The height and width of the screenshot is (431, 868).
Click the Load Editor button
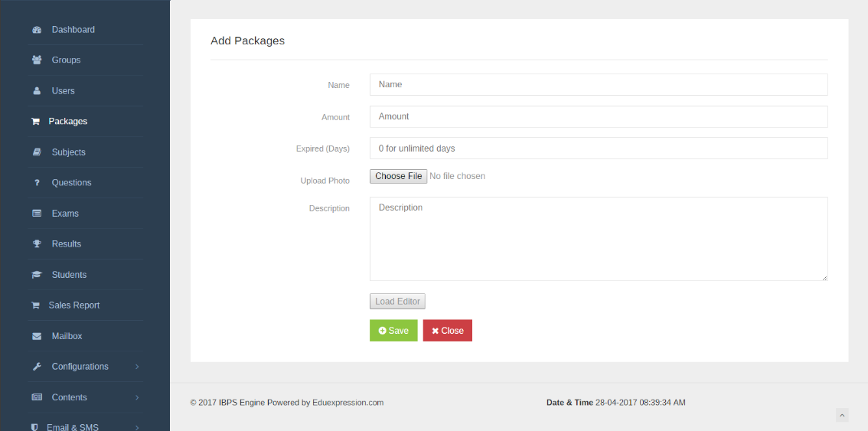click(x=397, y=302)
